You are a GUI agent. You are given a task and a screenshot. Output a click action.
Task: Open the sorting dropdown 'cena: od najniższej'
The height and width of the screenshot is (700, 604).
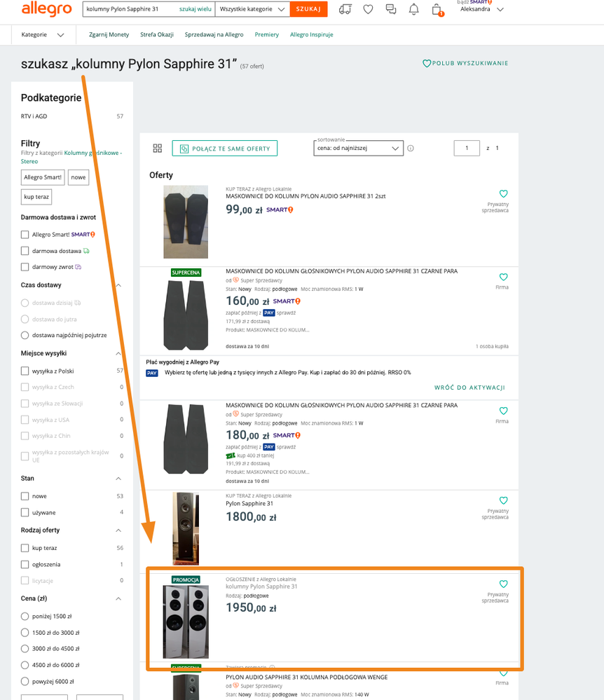(358, 148)
